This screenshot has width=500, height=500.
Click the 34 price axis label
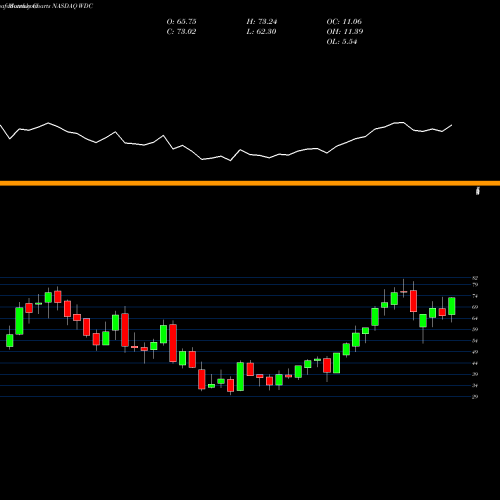click(x=475, y=386)
